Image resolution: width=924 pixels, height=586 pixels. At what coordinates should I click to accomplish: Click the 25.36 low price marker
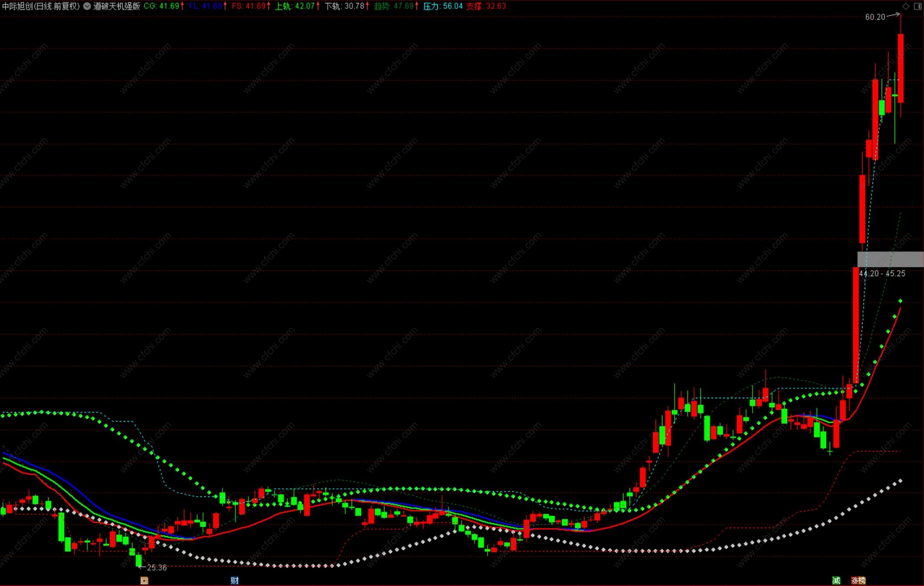coord(156,567)
